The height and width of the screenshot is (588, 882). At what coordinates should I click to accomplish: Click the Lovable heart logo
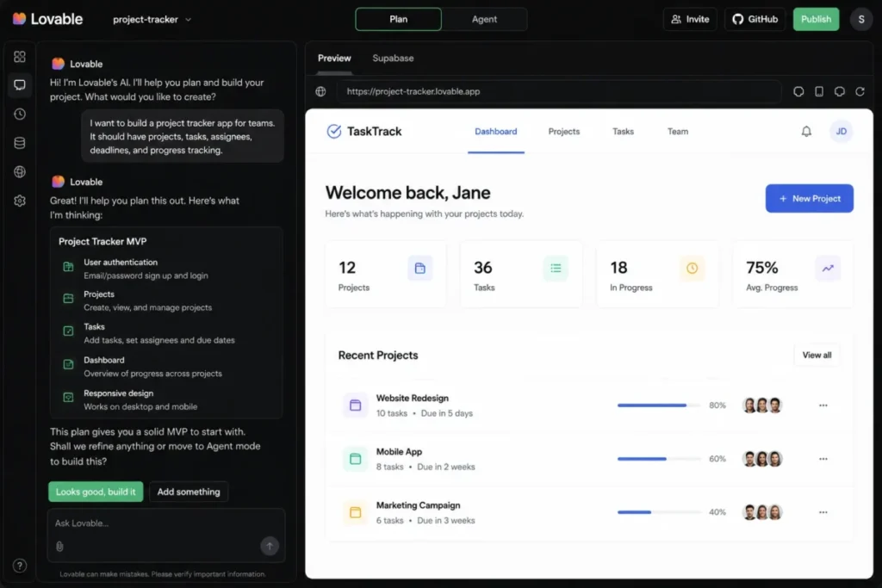click(x=19, y=19)
